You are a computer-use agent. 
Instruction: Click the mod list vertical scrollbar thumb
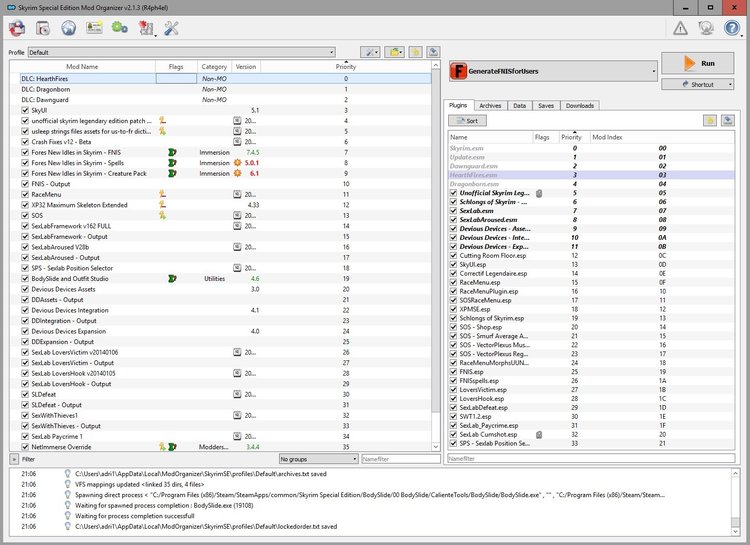click(436, 242)
